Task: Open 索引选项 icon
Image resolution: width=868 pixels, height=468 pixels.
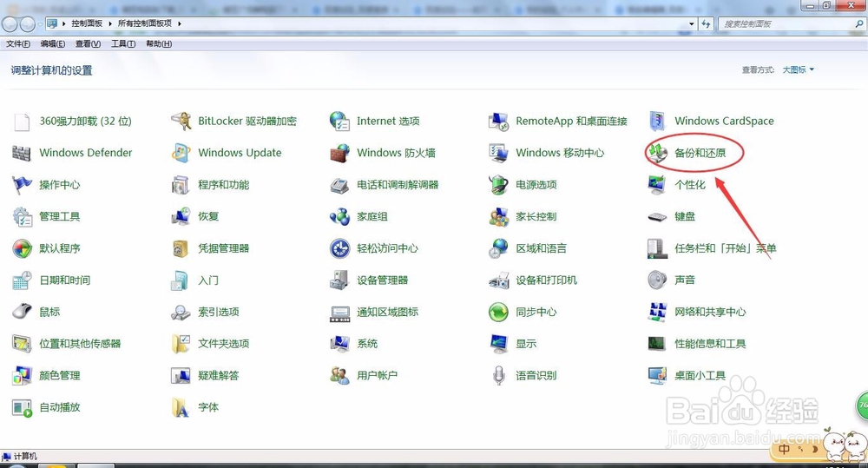Action: click(x=181, y=313)
